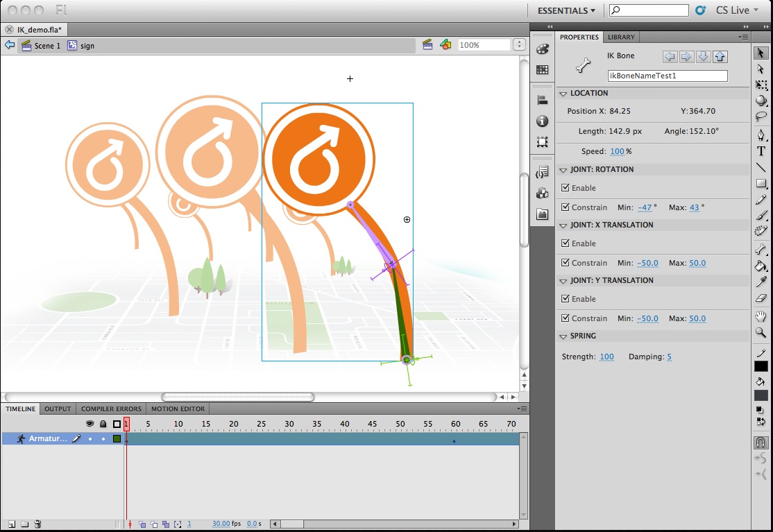Collapse the JOINT: ROTATION section
Image resolution: width=773 pixels, height=532 pixels.
pos(563,170)
